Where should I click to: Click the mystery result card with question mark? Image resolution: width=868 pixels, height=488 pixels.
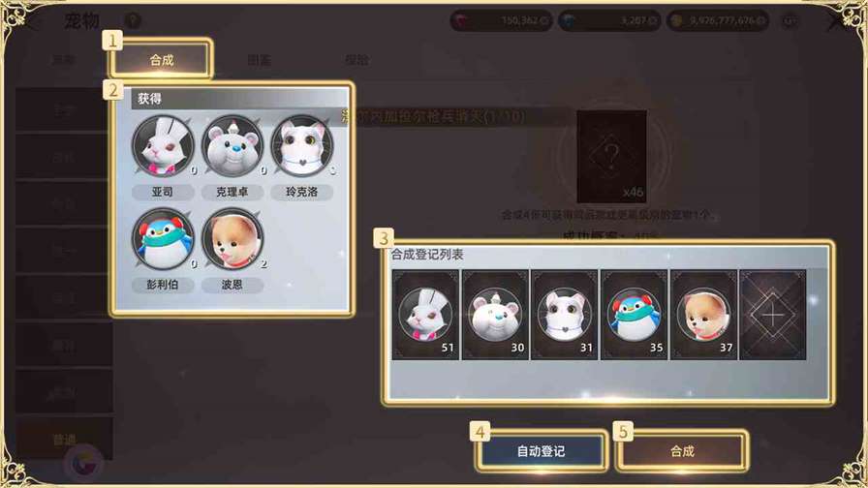pos(611,157)
